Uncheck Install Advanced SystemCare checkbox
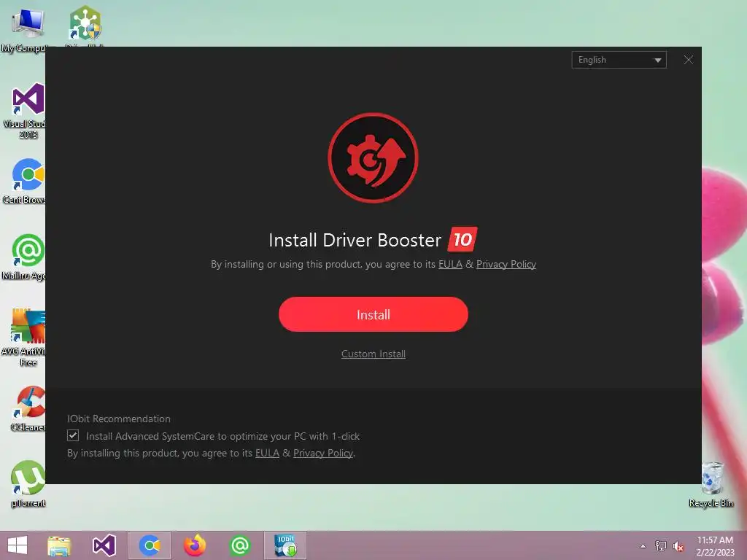The height and width of the screenshot is (560, 747). [73, 435]
